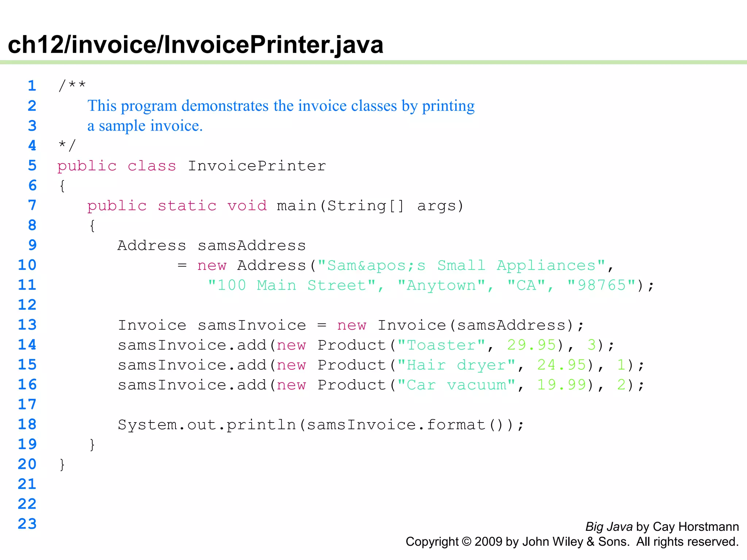Click the price value 19.99
747x560 pixels.
tap(561, 385)
